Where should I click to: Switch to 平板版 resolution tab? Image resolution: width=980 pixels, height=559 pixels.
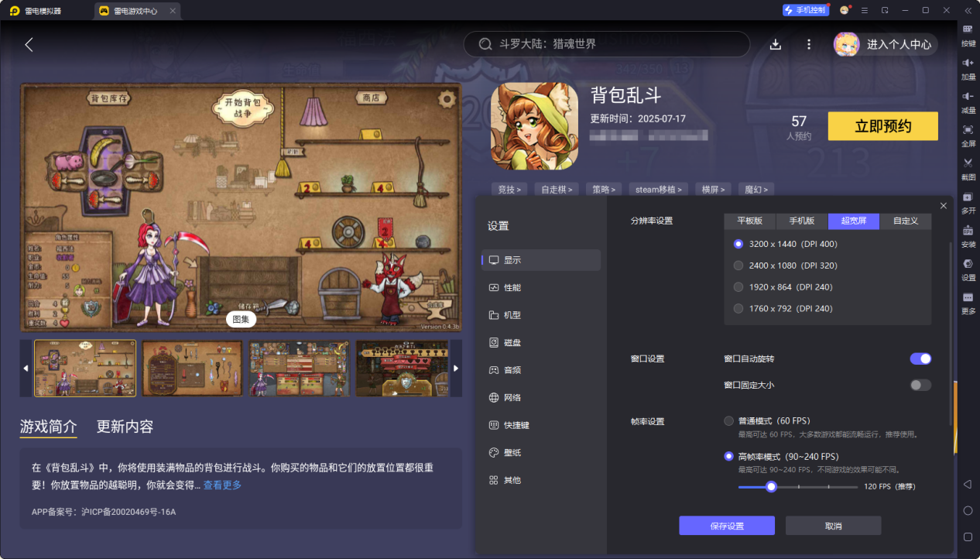coord(750,221)
